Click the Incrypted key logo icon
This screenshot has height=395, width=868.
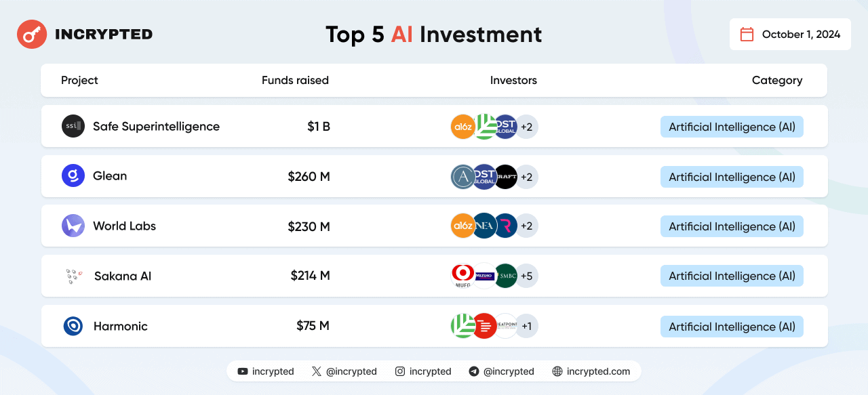32,34
